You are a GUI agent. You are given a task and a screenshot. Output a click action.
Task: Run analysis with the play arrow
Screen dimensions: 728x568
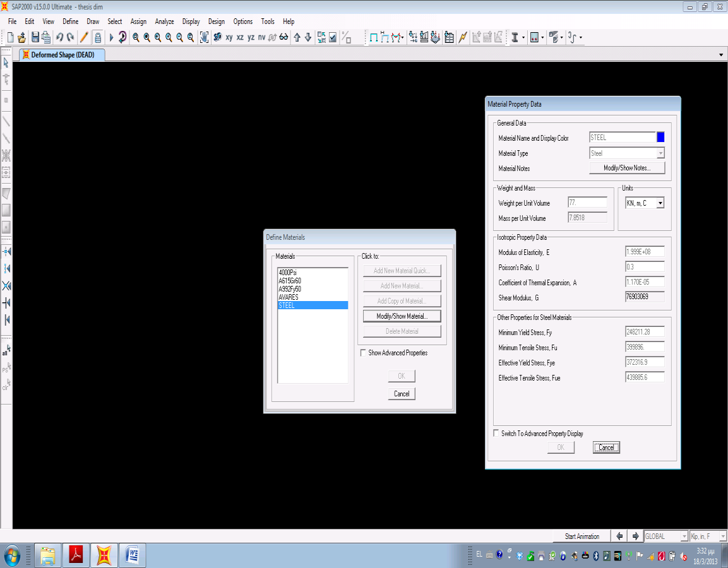111,38
